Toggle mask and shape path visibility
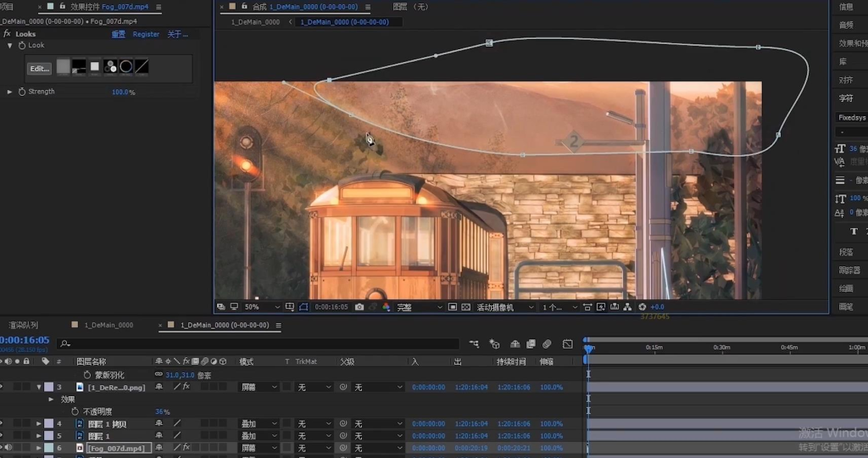The width and height of the screenshot is (868, 458). [x=303, y=307]
